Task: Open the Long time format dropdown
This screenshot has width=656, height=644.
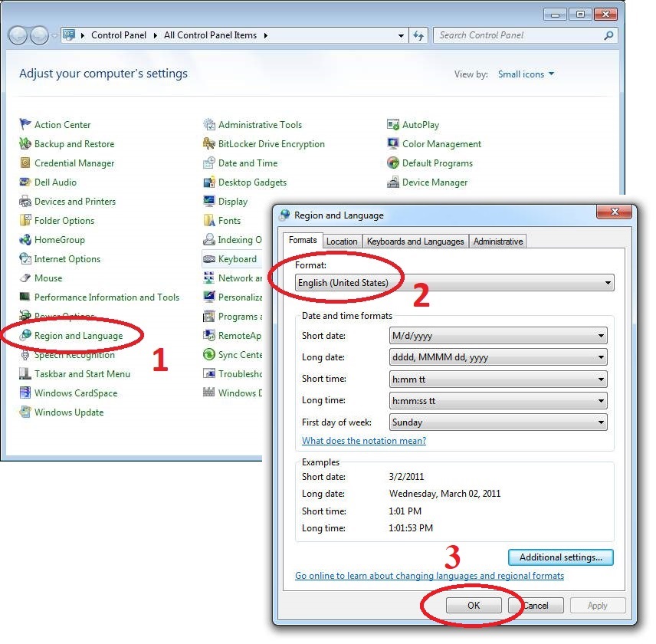Action: pos(498,401)
